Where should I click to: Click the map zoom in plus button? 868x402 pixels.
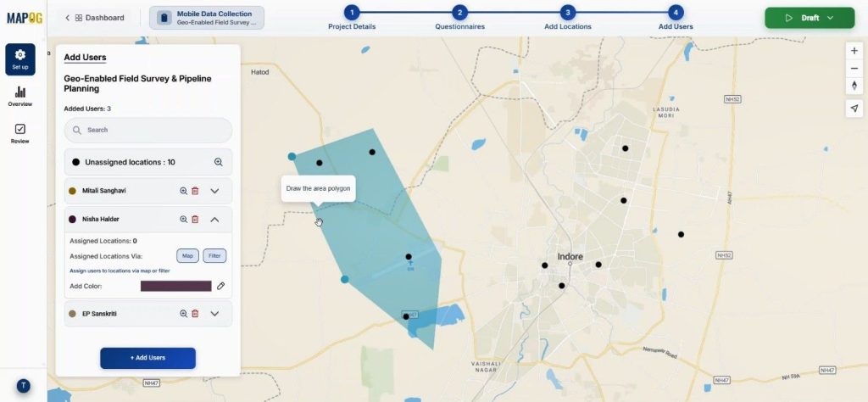tap(854, 51)
